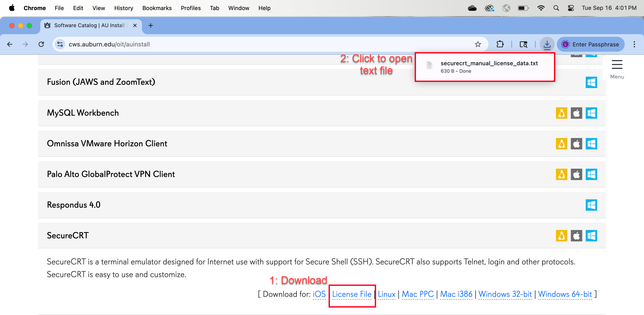Open the Profiles menu

point(191,8)
